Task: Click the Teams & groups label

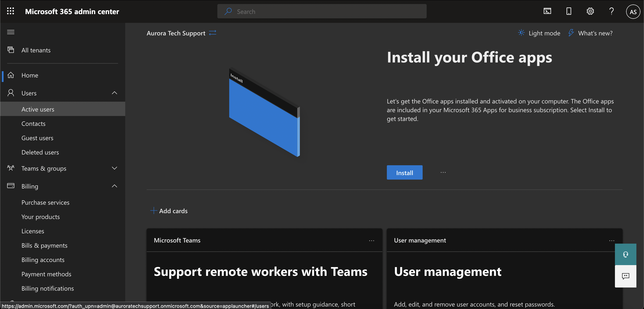Action: tap(44, 168)
